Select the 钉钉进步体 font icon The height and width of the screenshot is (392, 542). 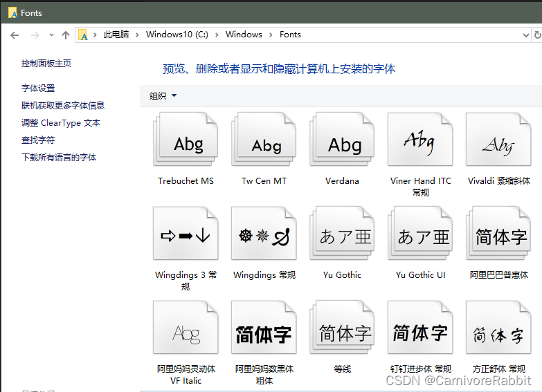click(420, 327)
